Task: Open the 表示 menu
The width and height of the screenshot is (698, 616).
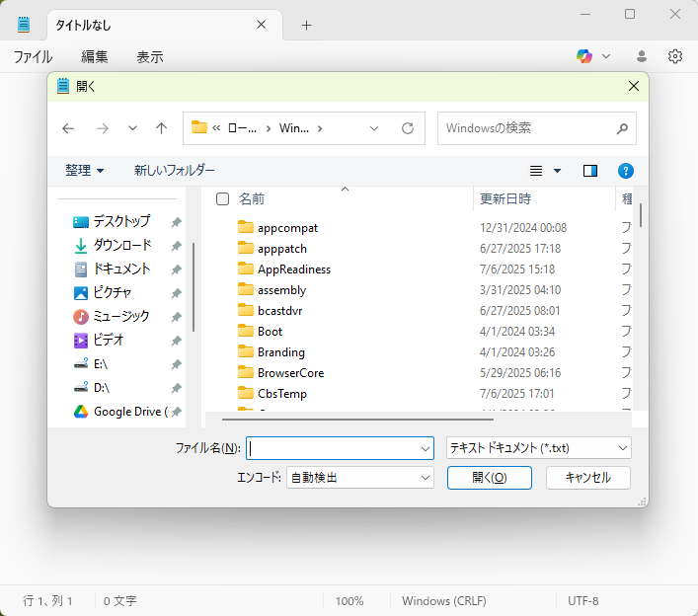Action: pos(150,57)
